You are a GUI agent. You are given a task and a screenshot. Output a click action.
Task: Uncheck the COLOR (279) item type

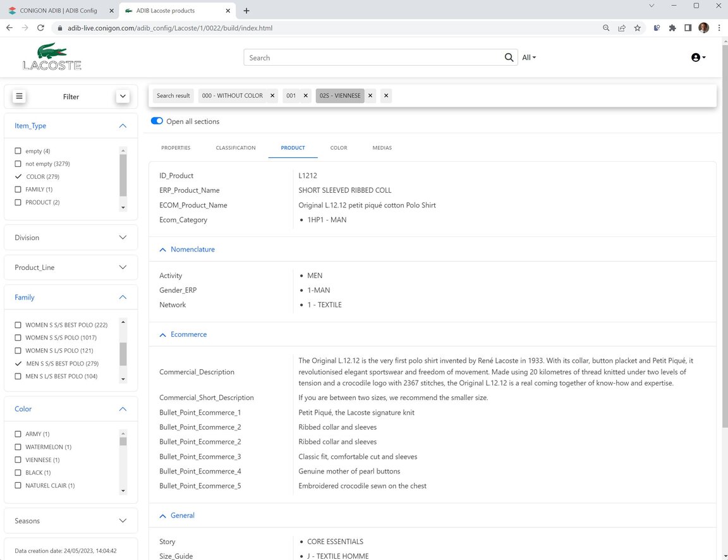[18, 176]
